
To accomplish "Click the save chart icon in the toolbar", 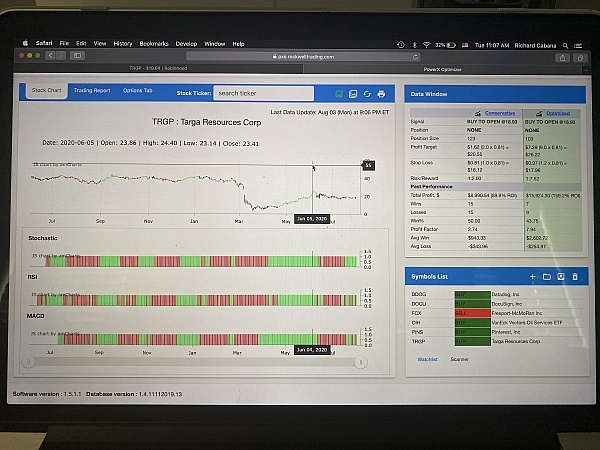I will coord(354,92).
